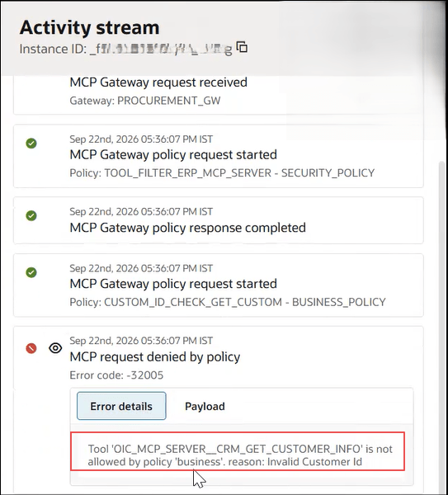Select 'Gateway: PROCUREMENT_GW' text

(145, 101)
